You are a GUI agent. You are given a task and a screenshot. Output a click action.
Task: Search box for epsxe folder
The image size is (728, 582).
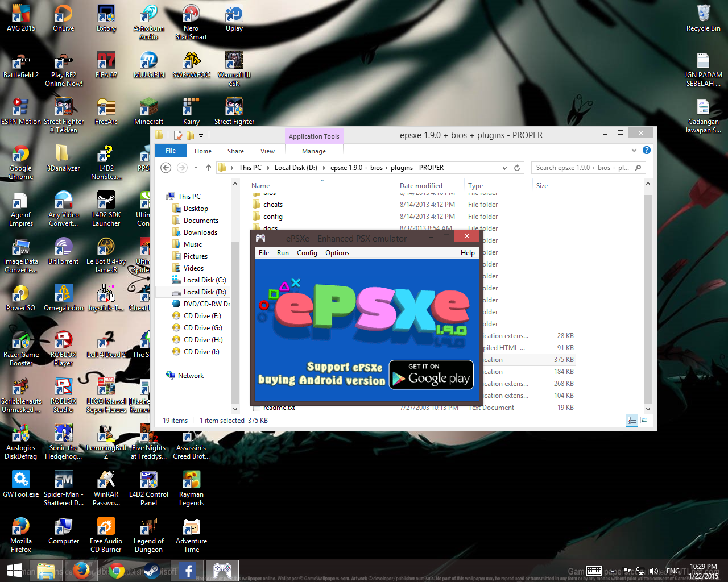[x=588, y=168]
